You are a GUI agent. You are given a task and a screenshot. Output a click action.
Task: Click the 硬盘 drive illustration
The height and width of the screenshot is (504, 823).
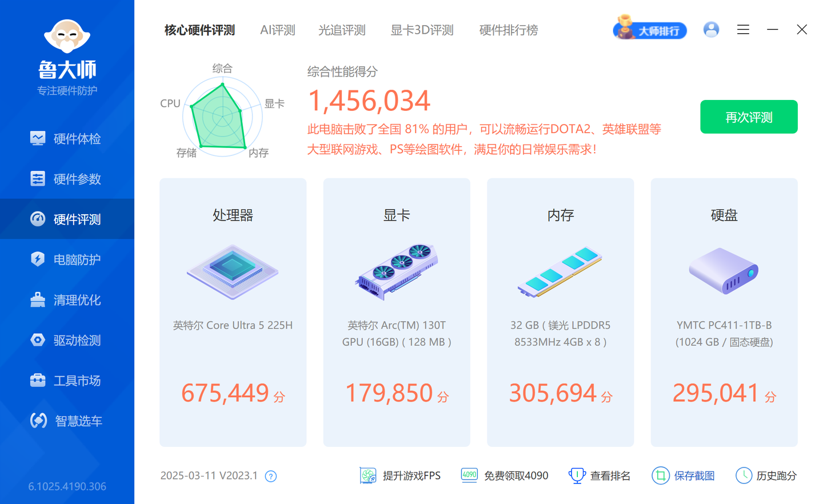(724, 271)
